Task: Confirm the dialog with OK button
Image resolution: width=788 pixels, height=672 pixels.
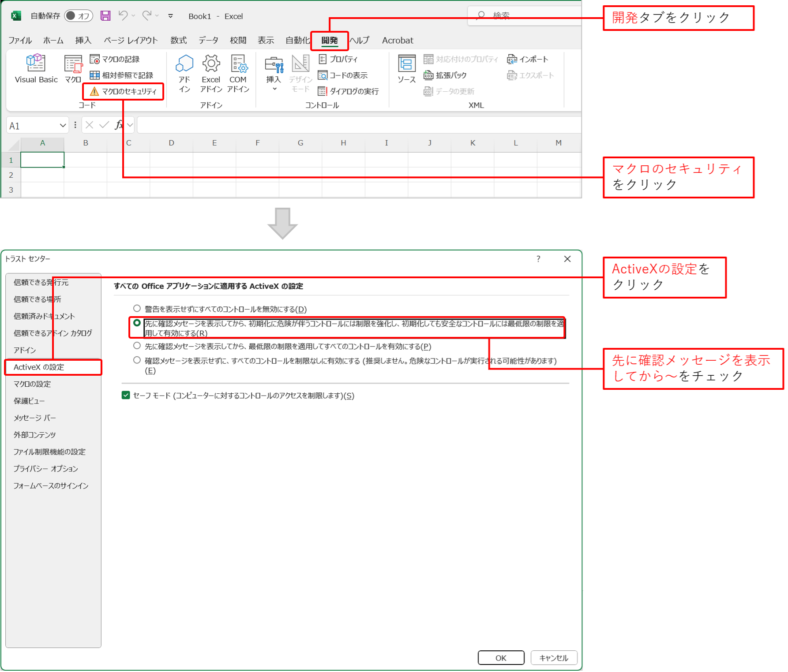Action: coord(501,657)
